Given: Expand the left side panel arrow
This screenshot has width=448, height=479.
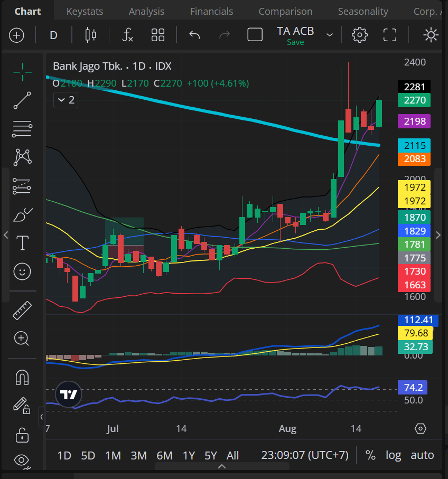Looking at the screenshot, I should [6, 235].
